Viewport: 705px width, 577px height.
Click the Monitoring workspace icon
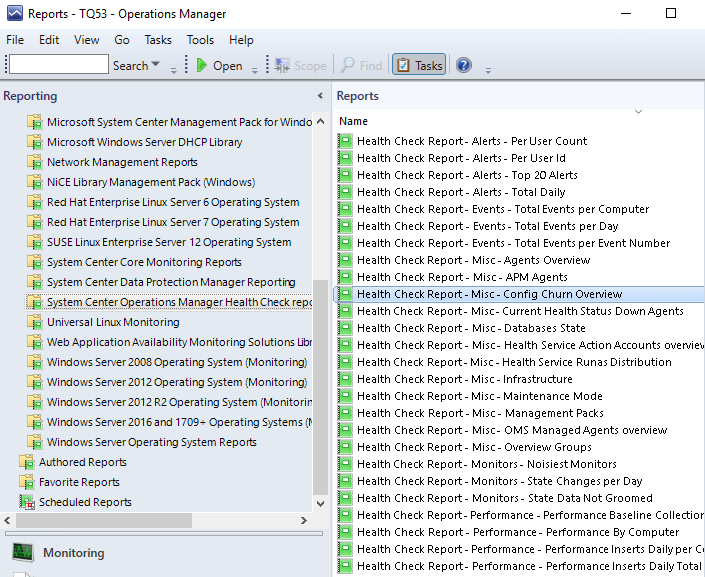[22, 552]
